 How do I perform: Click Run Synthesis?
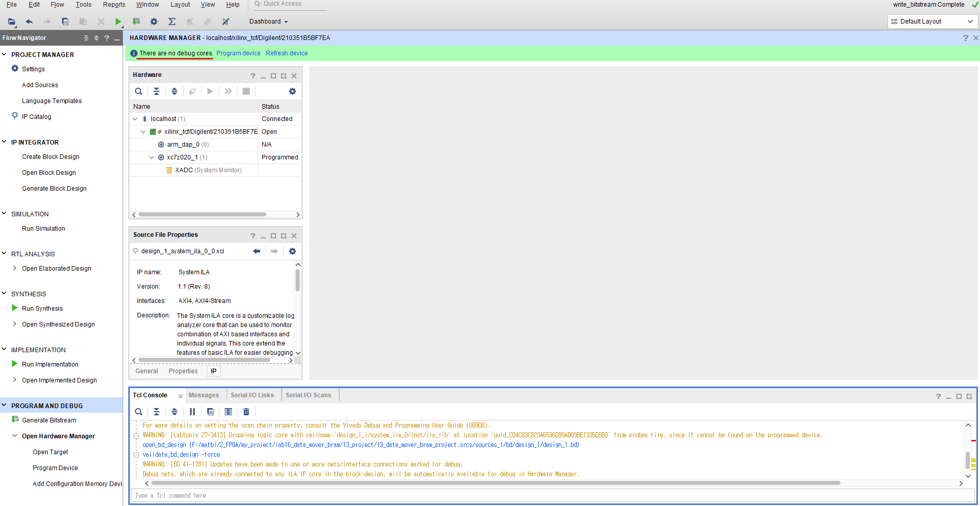coord(43,309)
